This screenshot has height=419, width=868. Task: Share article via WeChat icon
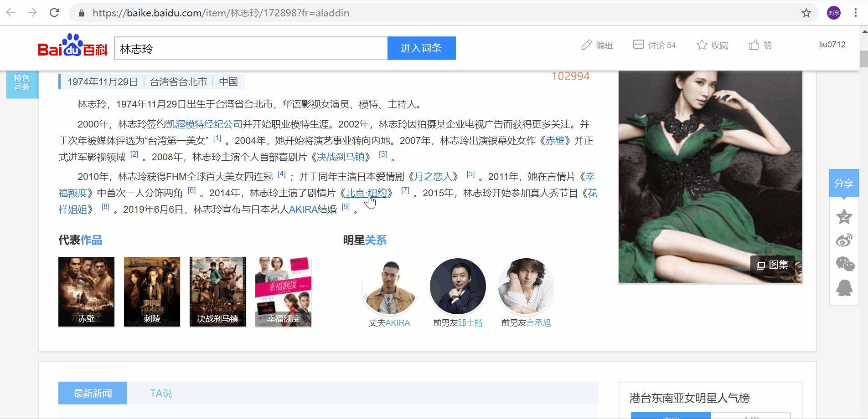click(x=844, y=264)
